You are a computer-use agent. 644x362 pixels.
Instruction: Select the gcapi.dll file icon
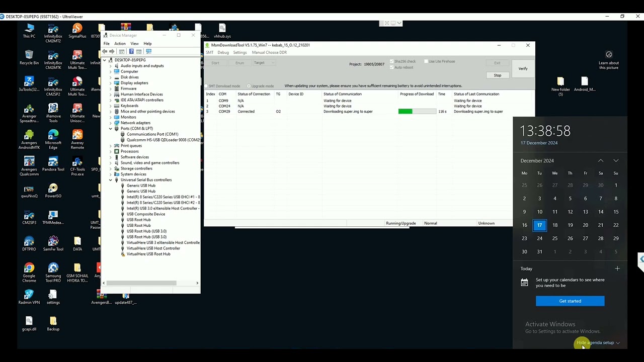pos(29,324)
